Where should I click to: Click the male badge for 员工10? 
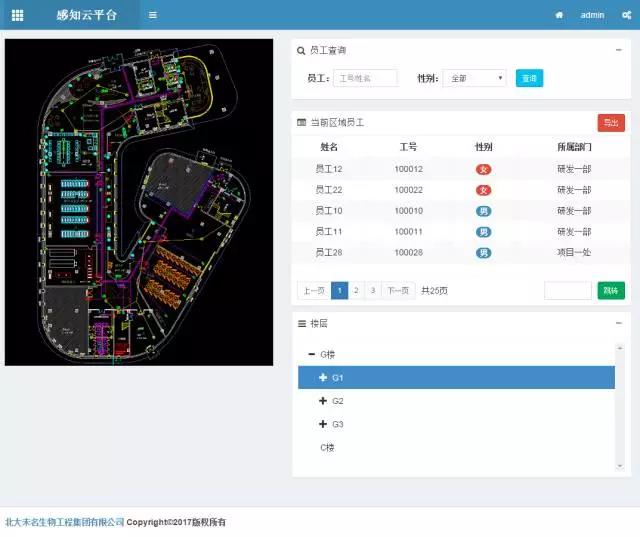point(483,211)
